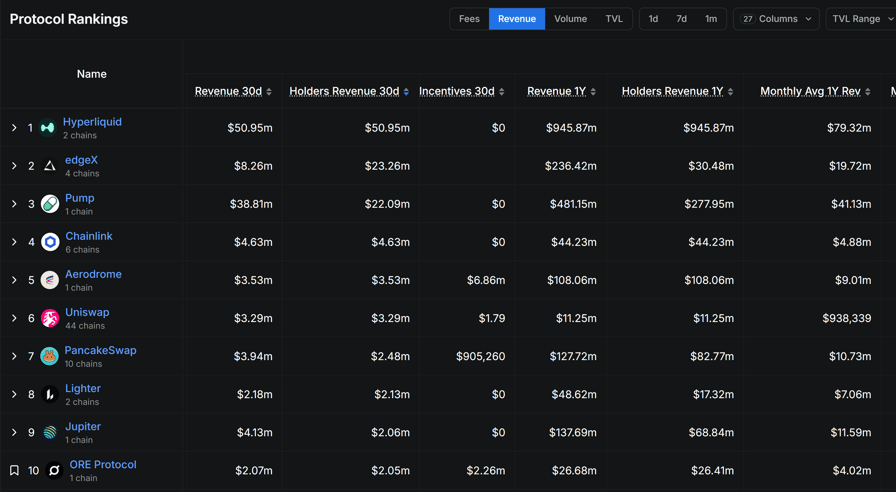Image resolution: width=896 pixels, height=492 pixels.
Task: Click the $79.32m monthly average cell
Action: click(x=849, y=128)
